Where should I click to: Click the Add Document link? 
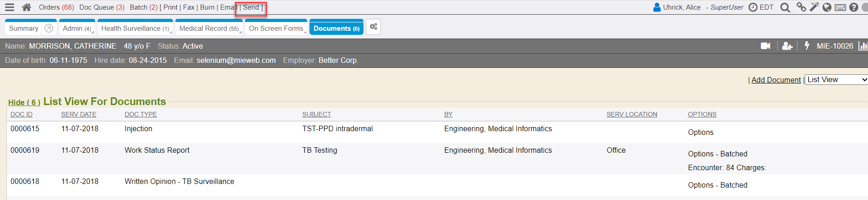[x=776, y=80]
